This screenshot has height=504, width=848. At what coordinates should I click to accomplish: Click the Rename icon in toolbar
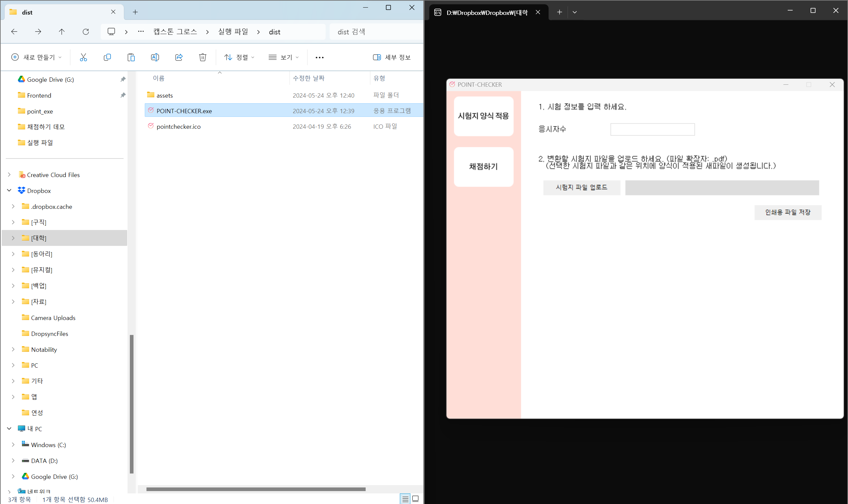point(155,57)
